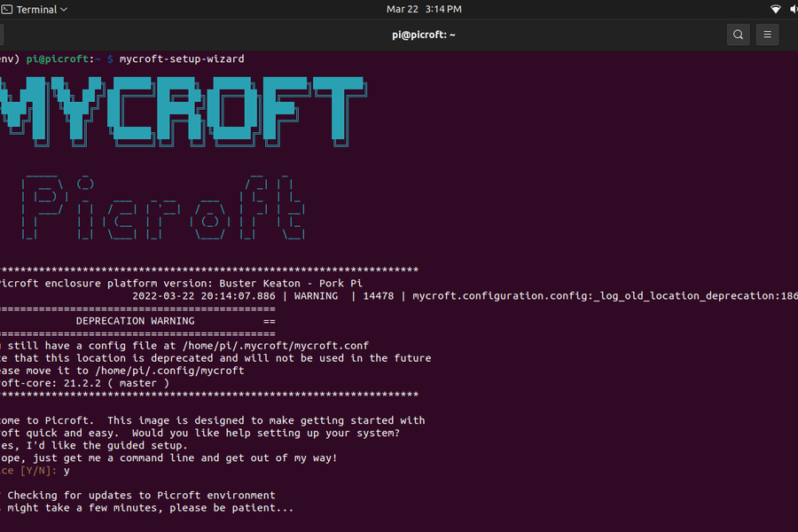798x532 pixels.
Task: Click the 14478 process ID
Action: click(x=378, y=296)
